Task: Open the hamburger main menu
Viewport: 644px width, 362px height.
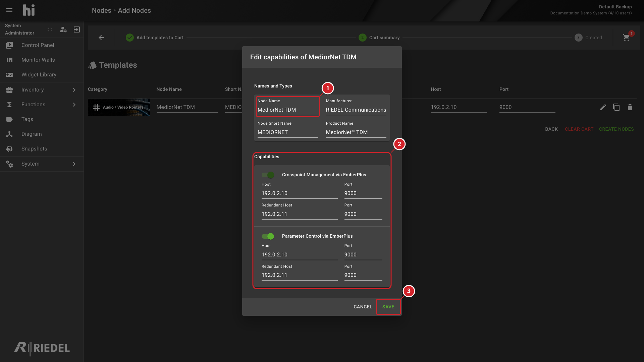Action: (9, 10)
